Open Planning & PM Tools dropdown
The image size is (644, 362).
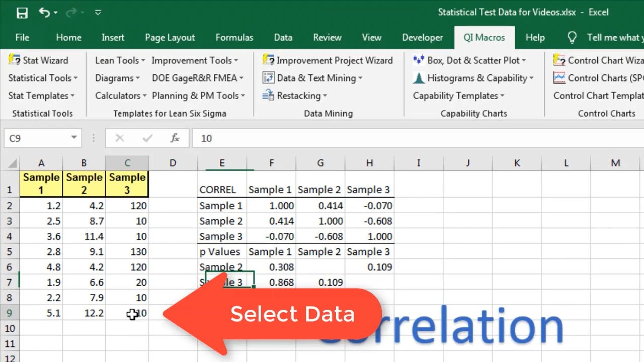198,96
